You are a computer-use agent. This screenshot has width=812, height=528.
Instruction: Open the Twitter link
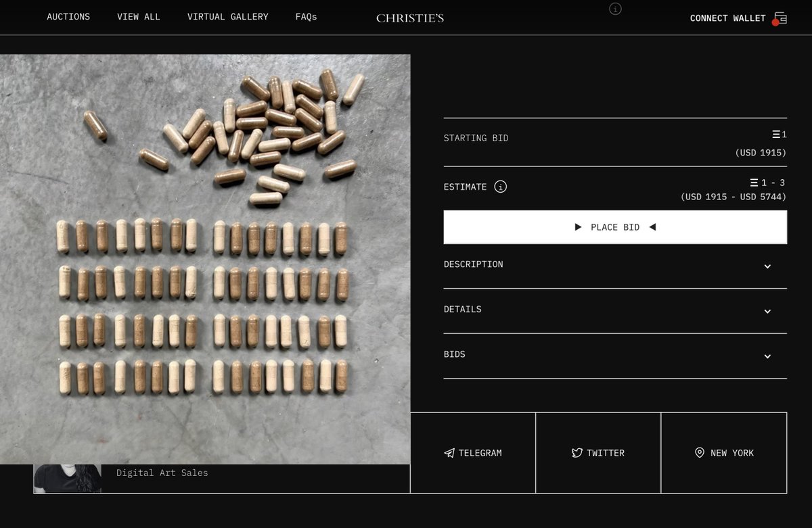pyautogui.click(x=598, y=453)
